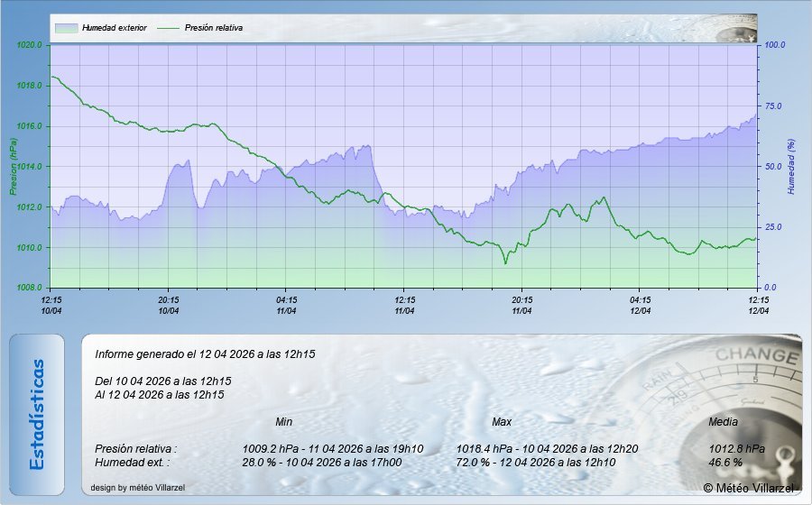Click the Humedad exterior legend label

pyautogui.click(x=114, y=28)
